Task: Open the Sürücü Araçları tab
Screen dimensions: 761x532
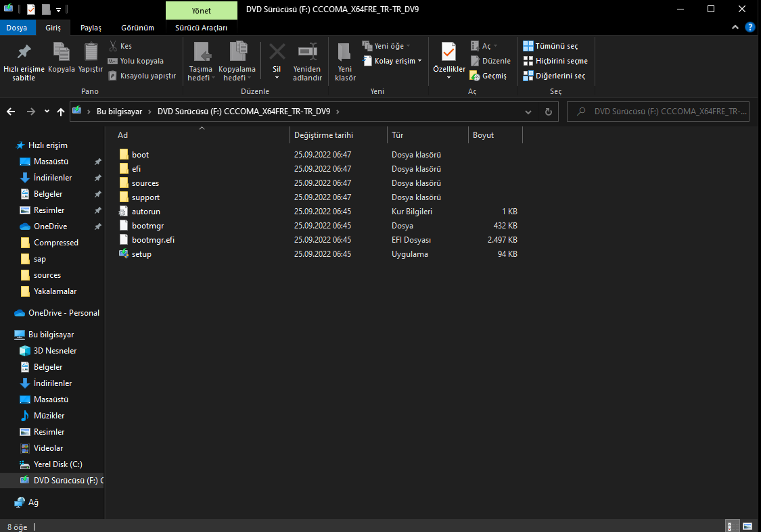Action: [x=201, y=28]
